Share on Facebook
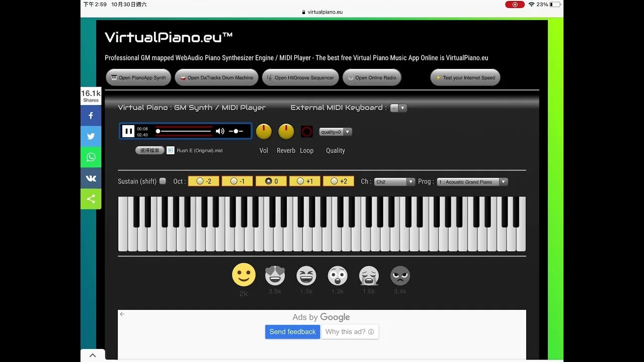This screenshot has width=644, height=362. (91, 116)
